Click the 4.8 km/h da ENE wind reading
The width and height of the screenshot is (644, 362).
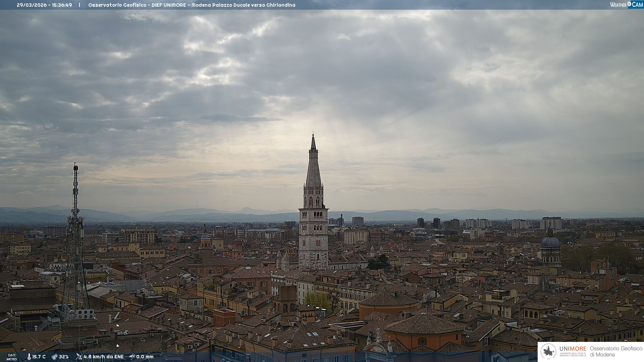(103, 357)
